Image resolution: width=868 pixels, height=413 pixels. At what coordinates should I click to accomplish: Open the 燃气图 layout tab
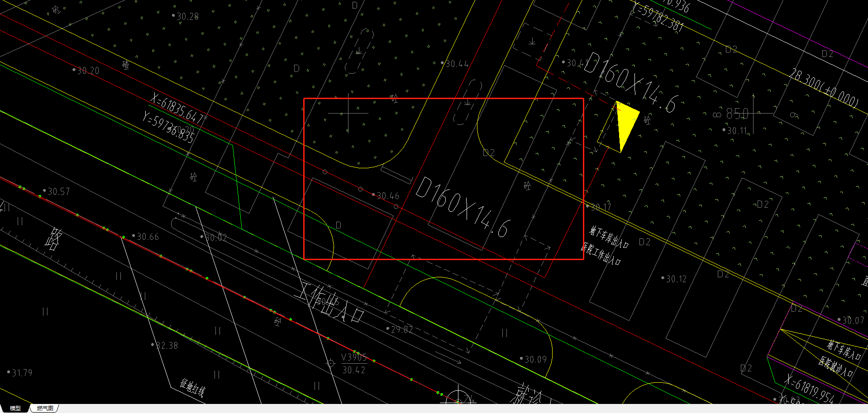click(x=45, y=408)
